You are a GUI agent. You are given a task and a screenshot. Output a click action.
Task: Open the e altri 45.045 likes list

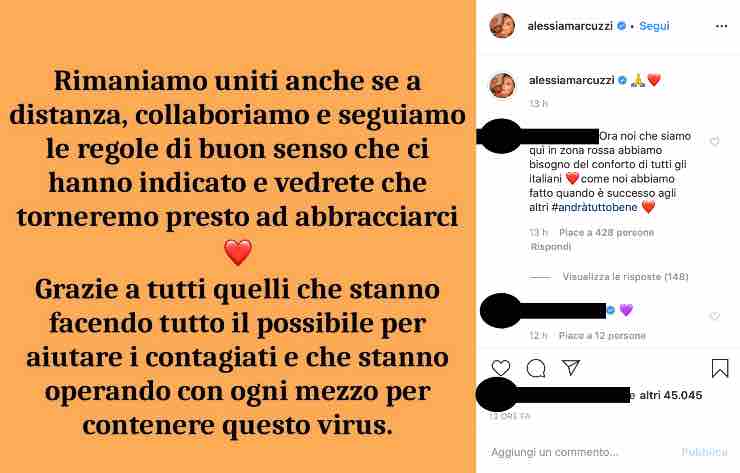click(667, 396)
